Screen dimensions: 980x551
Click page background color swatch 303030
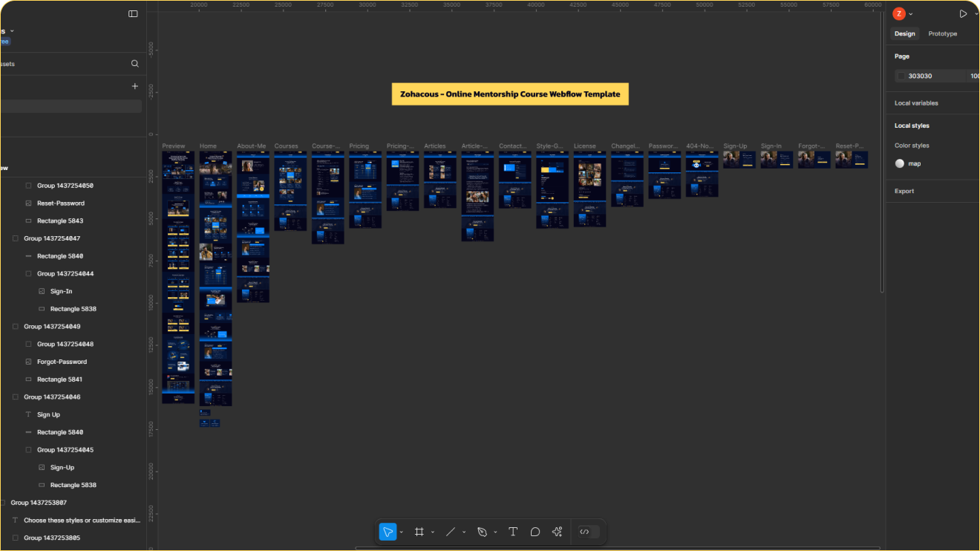pyautogui.click(x=902, y=76)
